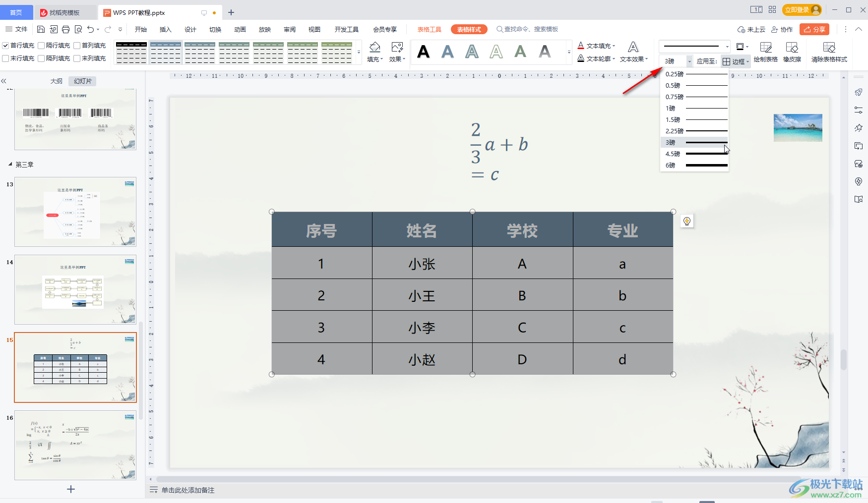Open the effects (效果) picture tool

click(397, 52)
